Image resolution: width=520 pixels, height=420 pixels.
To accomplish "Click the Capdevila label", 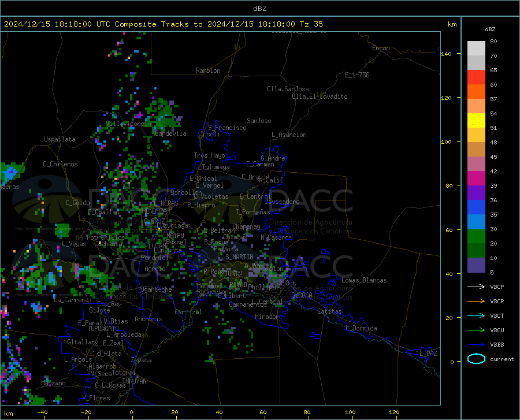I will 170,133.
